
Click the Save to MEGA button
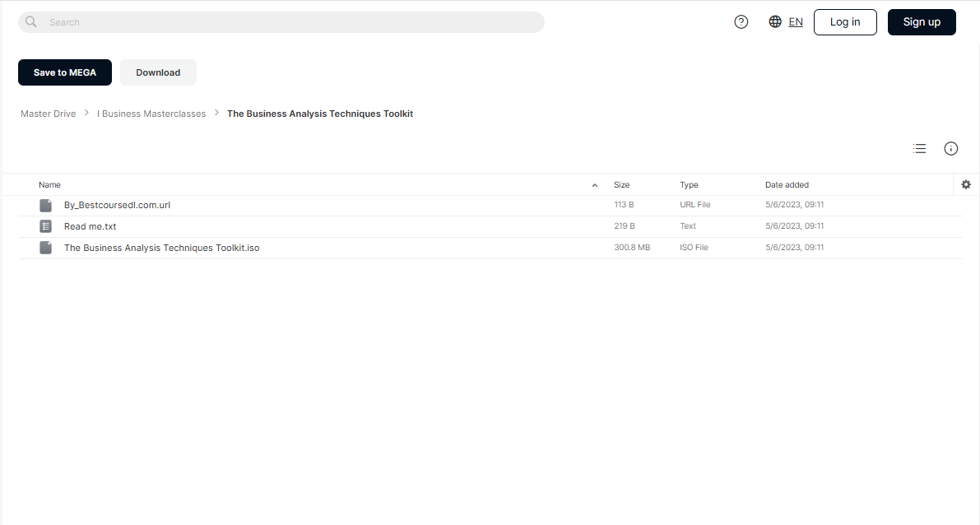pos(65,72)
